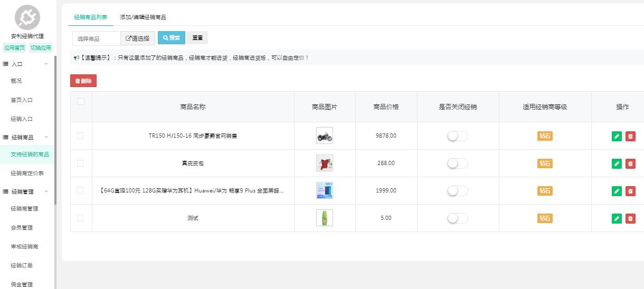644x289 pixels.
Task: Click the 钻石 level tag for TR150 row
Action: [x=545, y=136]
